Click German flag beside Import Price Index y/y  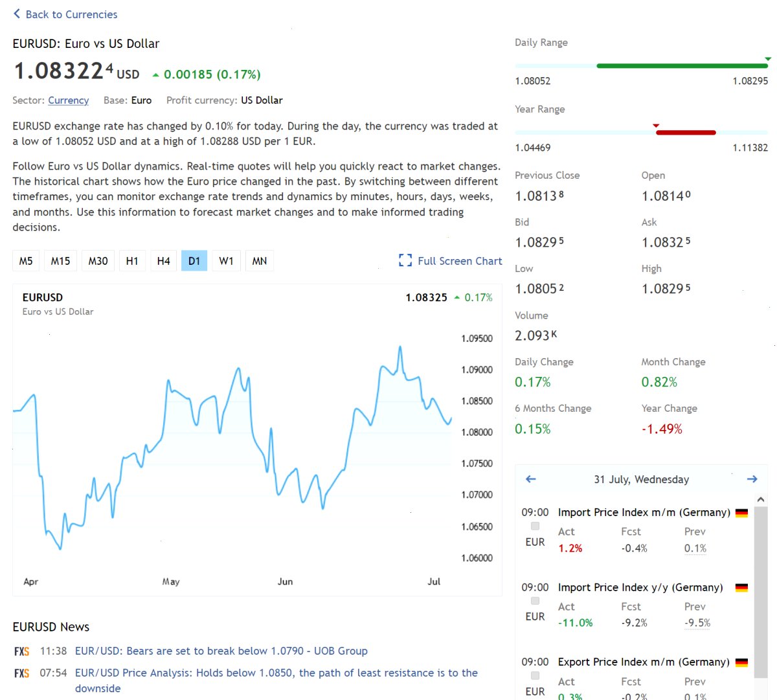[742, 588]
